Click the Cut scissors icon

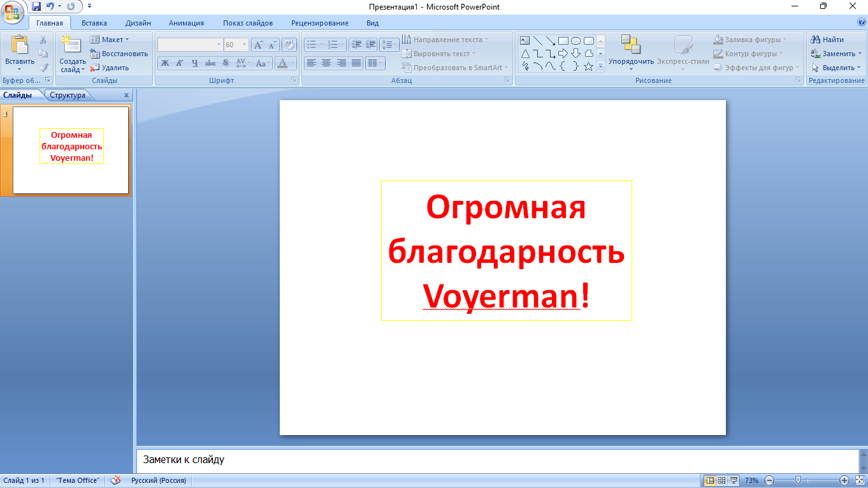tap(43, 40)
